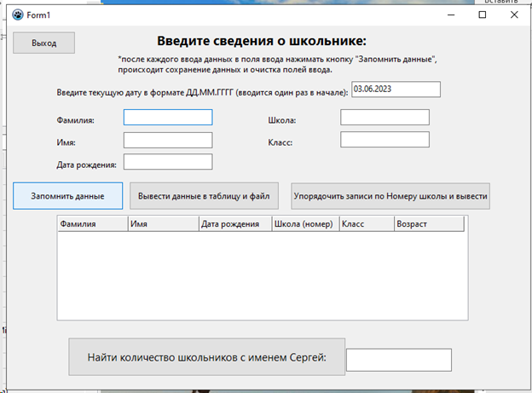Click the Фамилия: field label
The height and width of the screenshot is (393, 532).
pyautogui.click(x=75, y=120)
